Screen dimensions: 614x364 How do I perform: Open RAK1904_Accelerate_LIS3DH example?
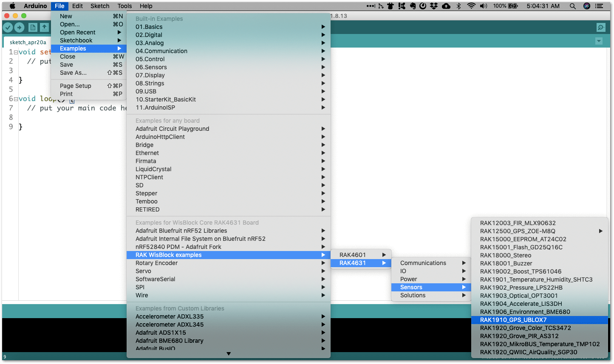pos(540,304)
